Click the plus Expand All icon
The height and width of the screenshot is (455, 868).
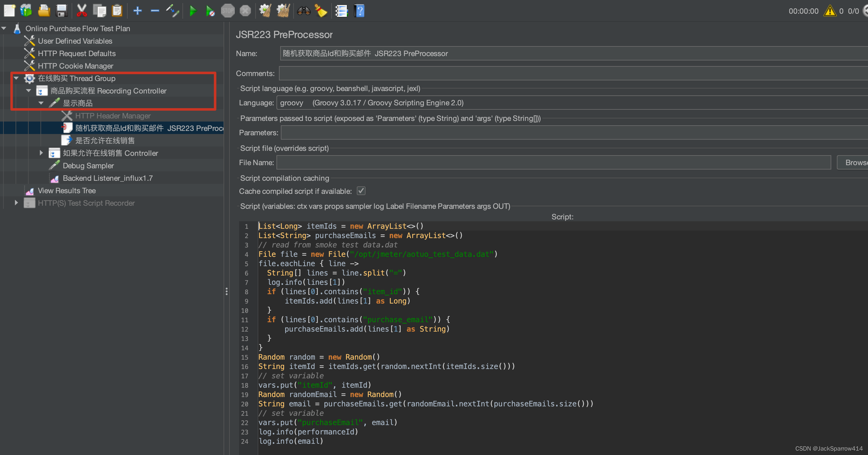click(x=138, y=11)
